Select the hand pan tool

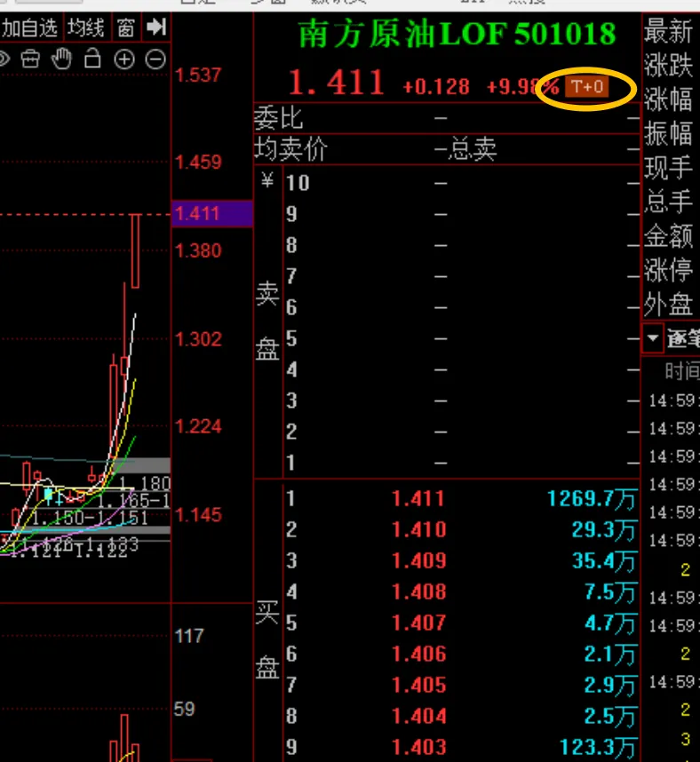(61, 60)
